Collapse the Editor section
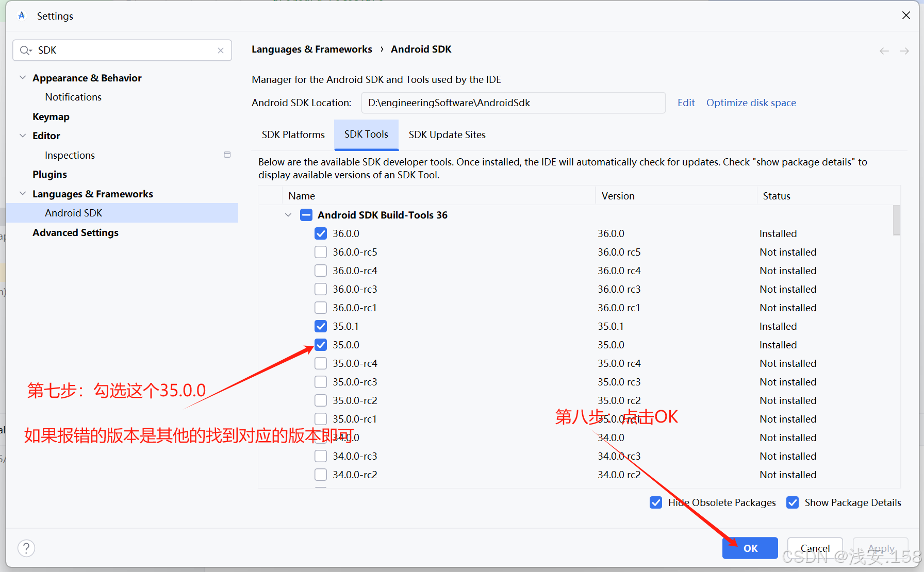This screenshot has width=924, height=572. [x=23, y=136]
